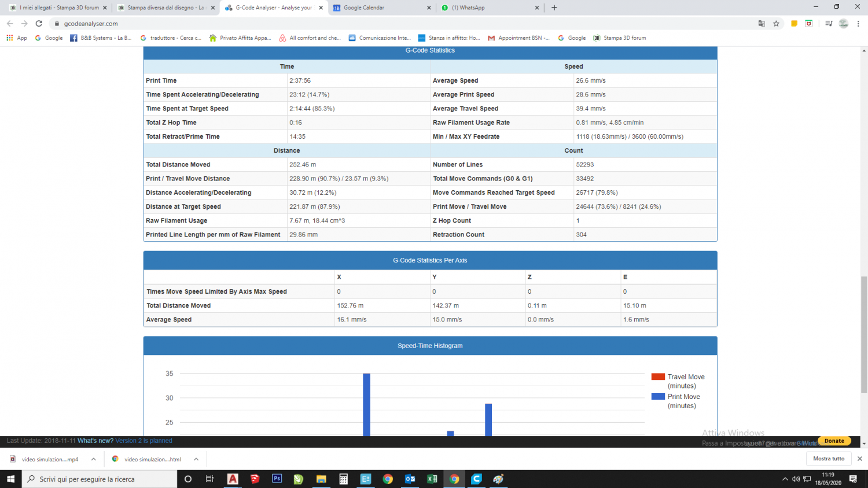Open the "What's new?" link
The height and width of the screenshot is (488, 868).
click(x=95, y=441)
